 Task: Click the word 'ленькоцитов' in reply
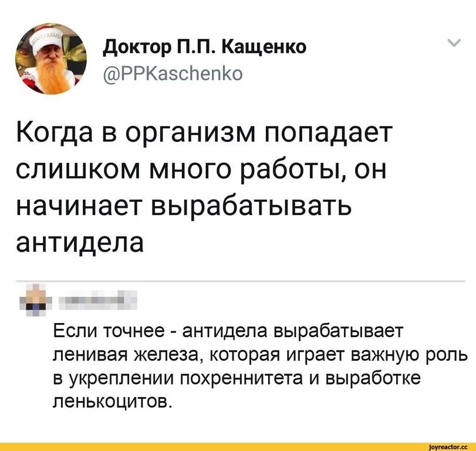pyautogui.click(x=112, y=402)
